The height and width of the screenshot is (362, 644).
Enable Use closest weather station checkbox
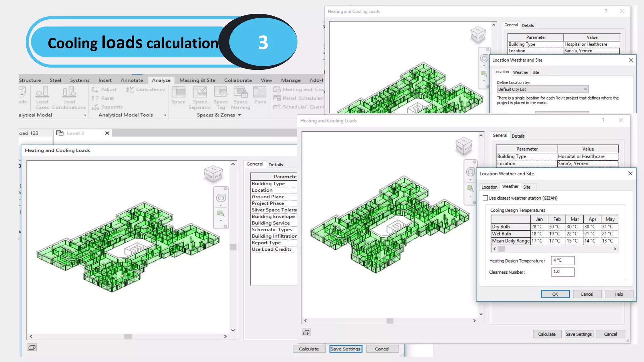[485, 198]
